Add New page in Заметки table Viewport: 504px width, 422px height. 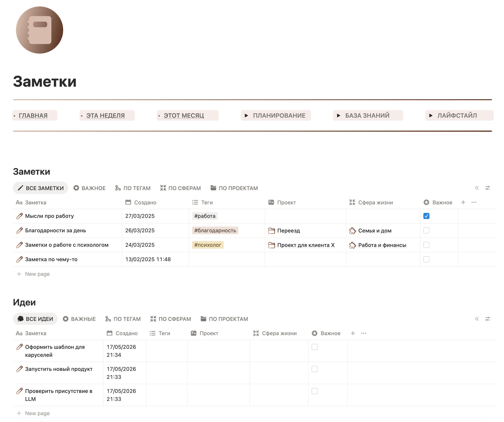click(33, 274)
